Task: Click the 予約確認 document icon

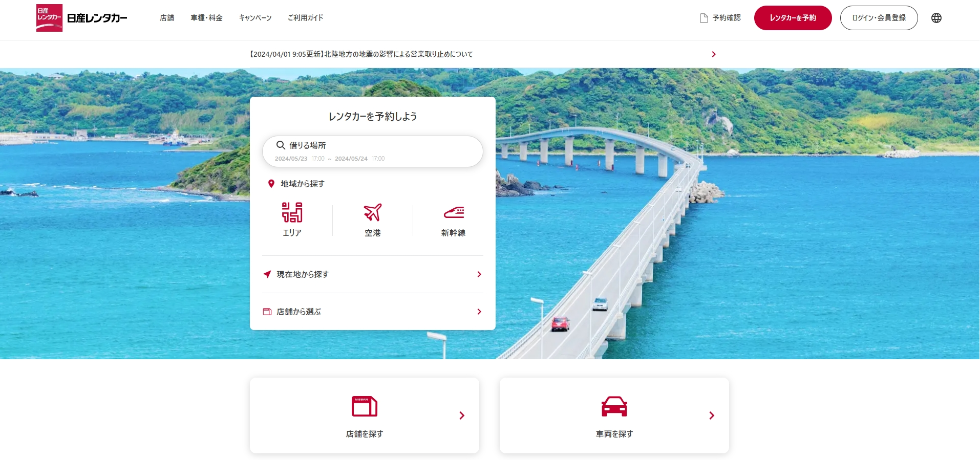Action: [x=704, y=18]
